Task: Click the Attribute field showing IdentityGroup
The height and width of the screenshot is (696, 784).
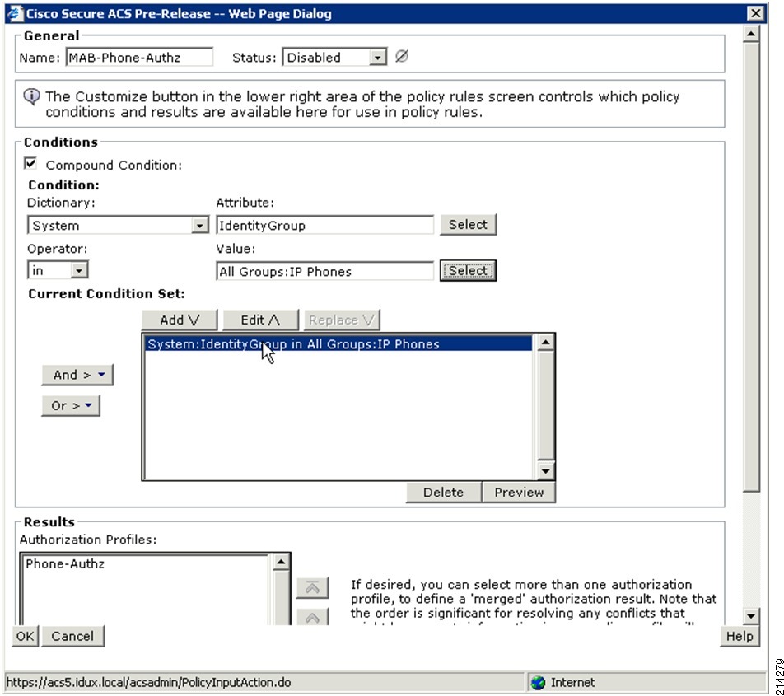Action: point(325,226)
